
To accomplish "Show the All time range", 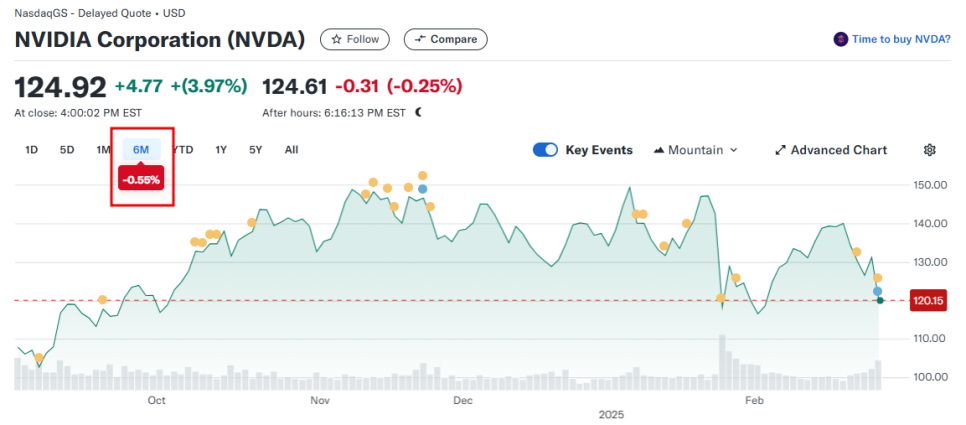I will point(292,150).
